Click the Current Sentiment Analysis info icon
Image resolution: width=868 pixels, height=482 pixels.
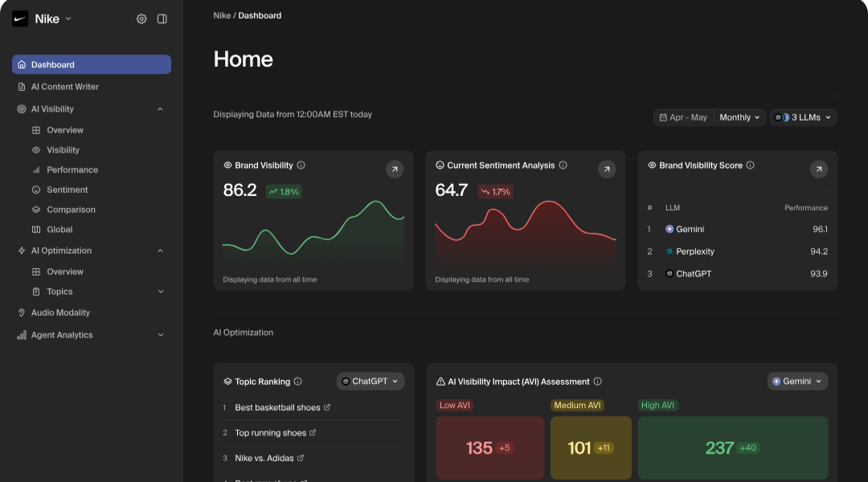click(563, 165)
